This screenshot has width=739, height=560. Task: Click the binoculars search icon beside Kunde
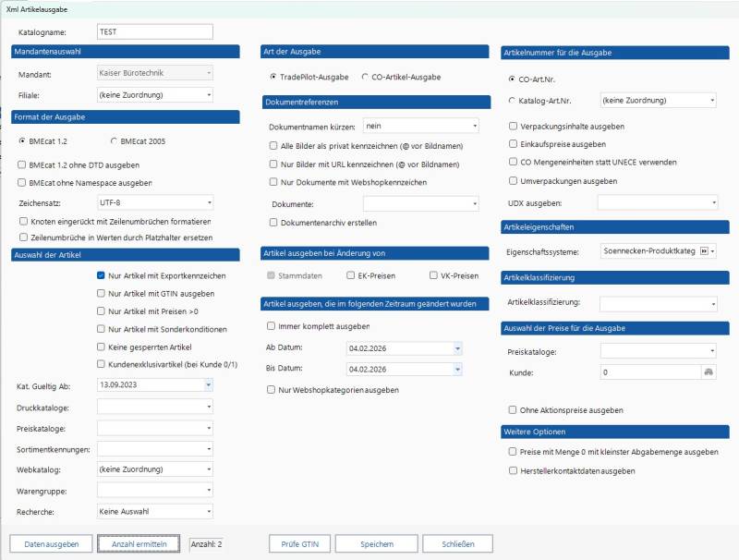tap(709, 371)
